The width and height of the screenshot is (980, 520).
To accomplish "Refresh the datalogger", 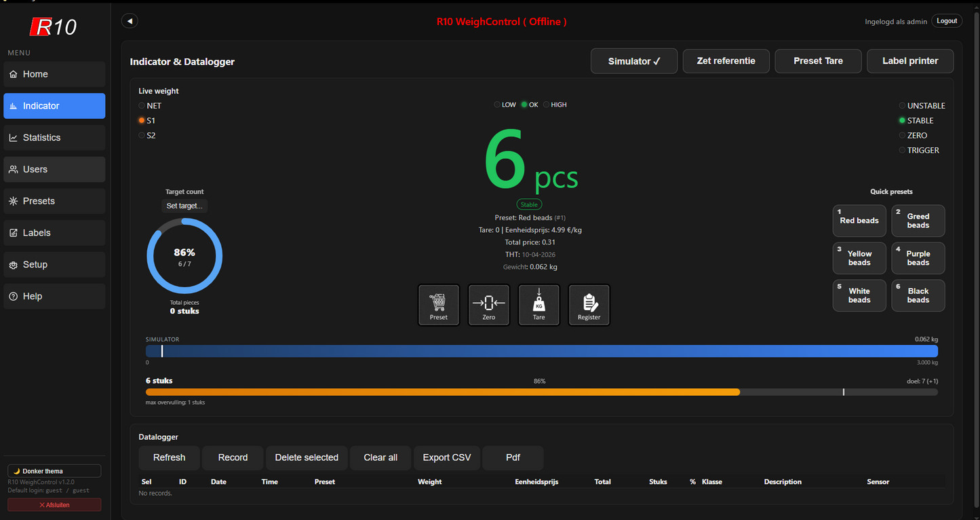I will pyautogui.click(x=169, y=458).
